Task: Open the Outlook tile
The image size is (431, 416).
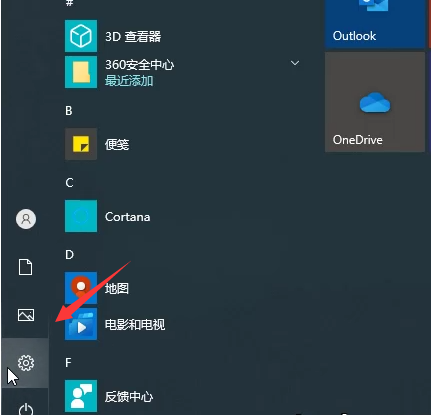Action: coord(375,23)
